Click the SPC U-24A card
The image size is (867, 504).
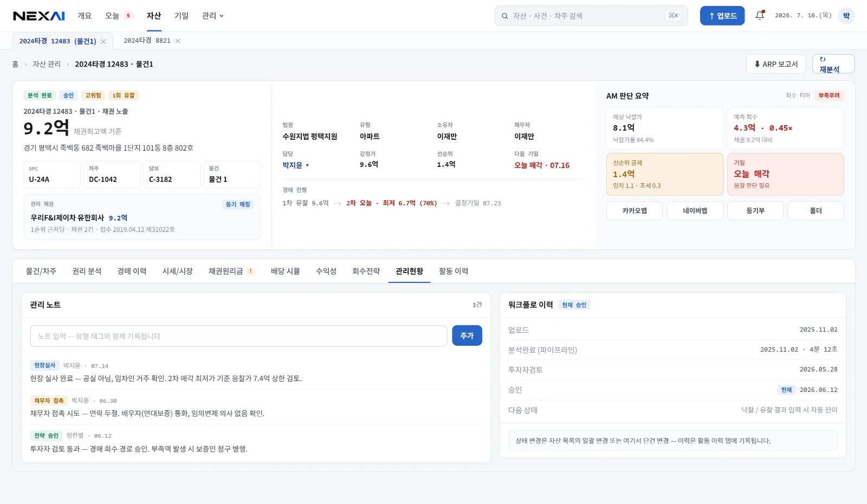[x=52, y=175]
